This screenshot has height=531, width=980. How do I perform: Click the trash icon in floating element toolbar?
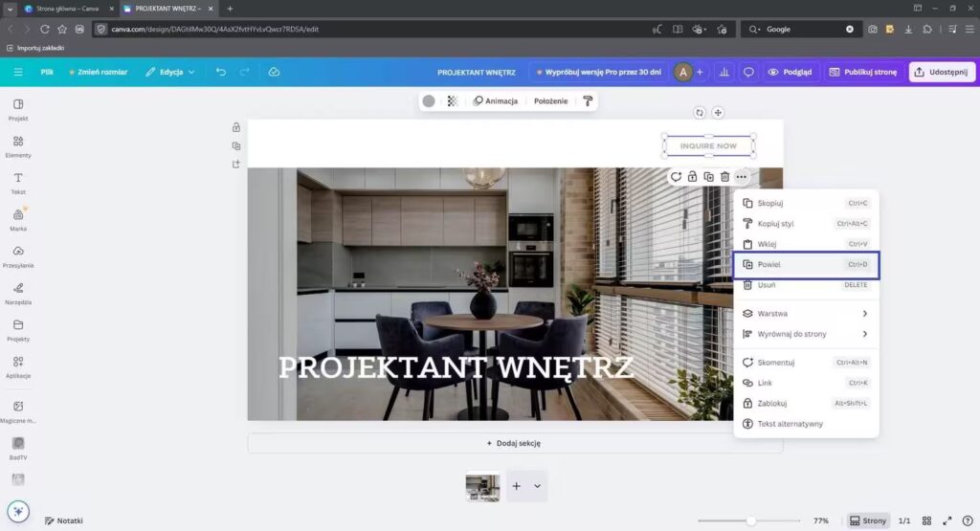(x=724, y=177)
